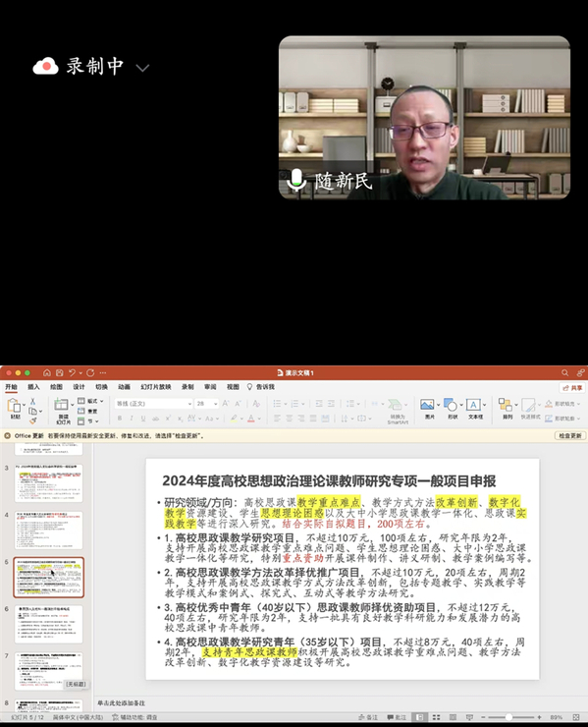Click the 检查更新 button
The height and width of the screenshot is (727, 588).
pos(570,436)
